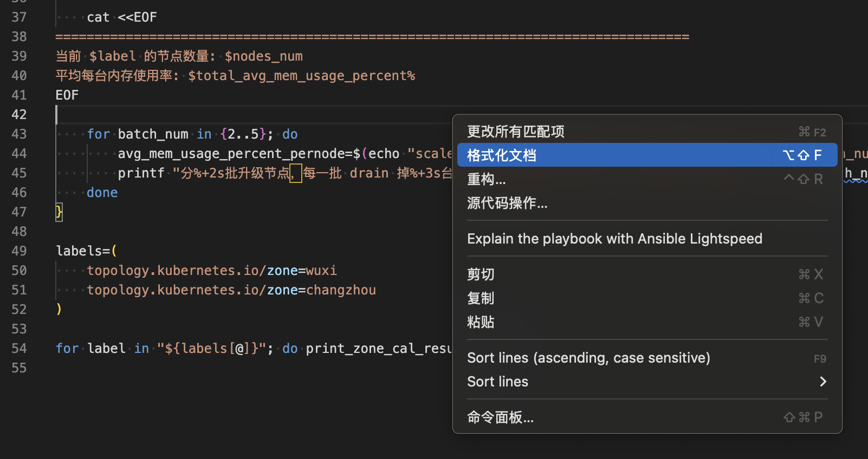
Task: Click line number 45 in gutter
Action: coord(19,173)
